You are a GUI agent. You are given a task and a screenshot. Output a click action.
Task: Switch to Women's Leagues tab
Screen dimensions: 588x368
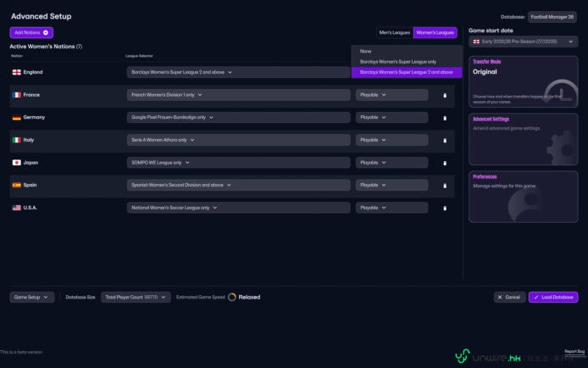(435, 32)
